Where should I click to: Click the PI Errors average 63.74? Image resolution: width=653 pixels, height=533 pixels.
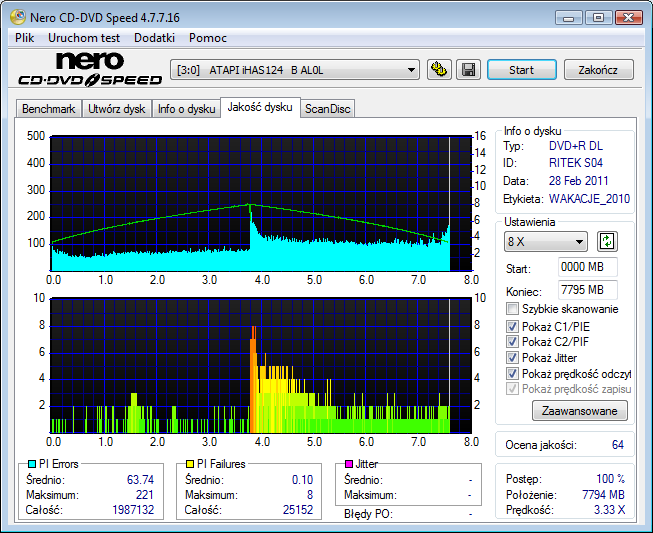140,480
